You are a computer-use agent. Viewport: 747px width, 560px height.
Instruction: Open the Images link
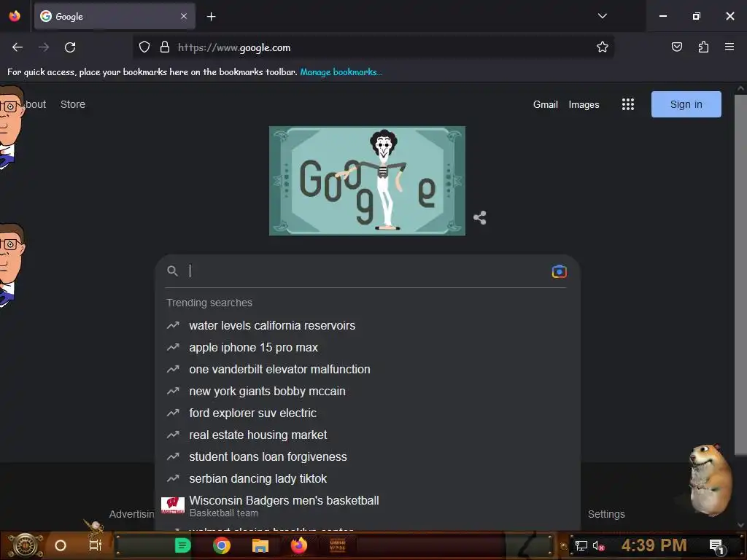584,104
